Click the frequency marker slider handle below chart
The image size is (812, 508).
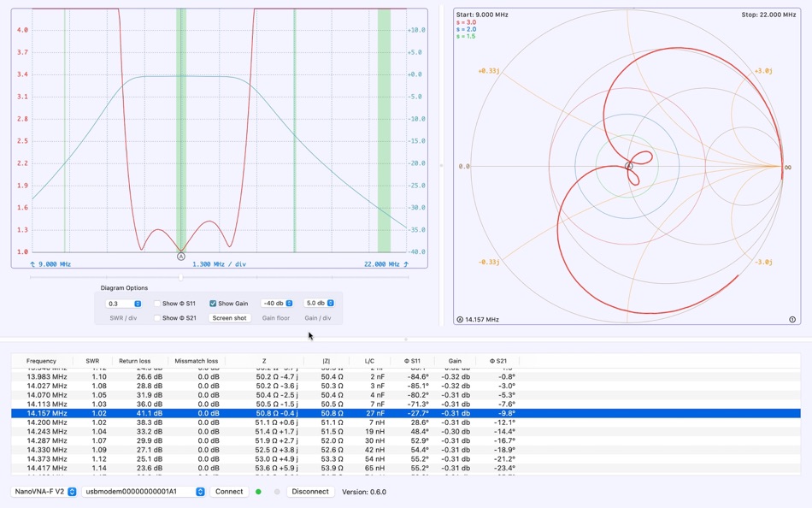pyautogui.click(x=180, y=277)
